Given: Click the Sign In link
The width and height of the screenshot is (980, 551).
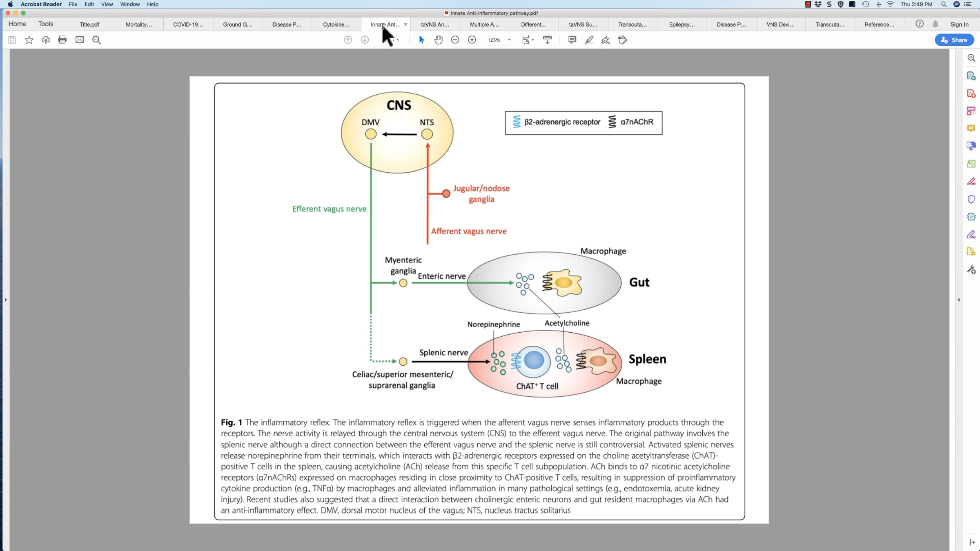Looking at the screenshot, I should [959, 24].
